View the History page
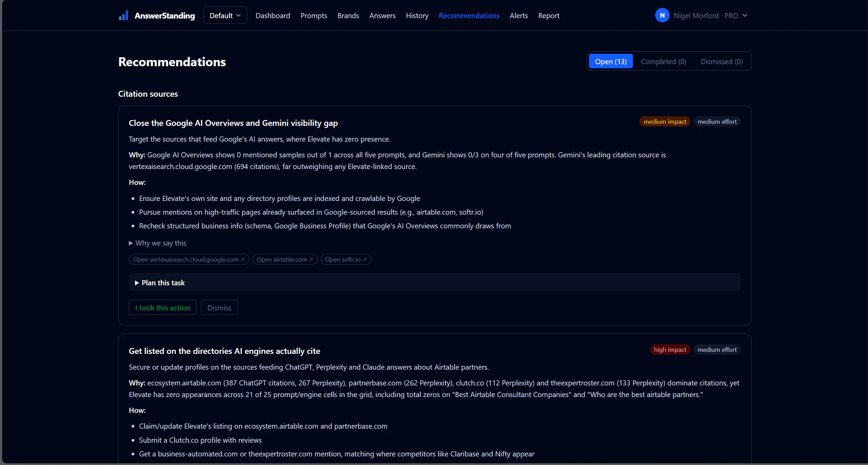 pyautogui.click(x=417, y=15)
